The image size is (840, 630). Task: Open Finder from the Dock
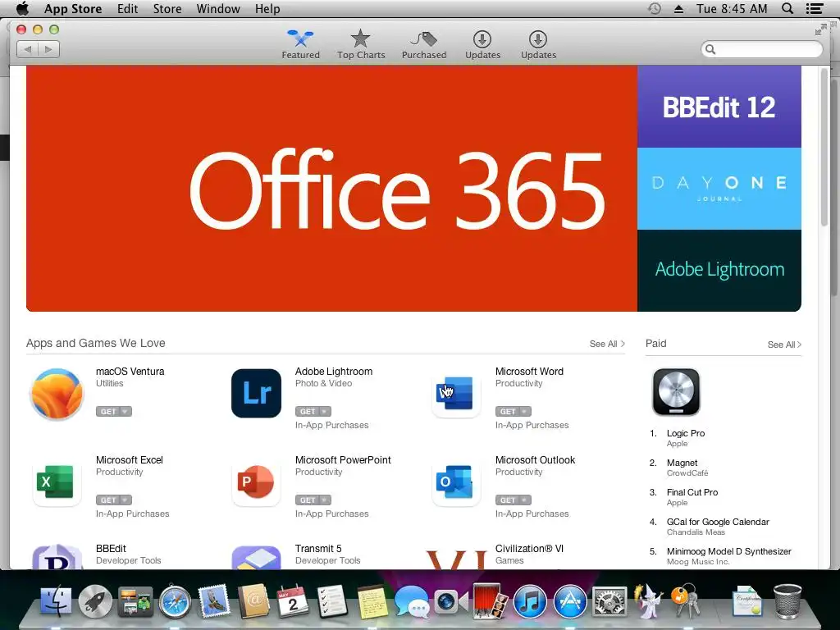point(56,601)
